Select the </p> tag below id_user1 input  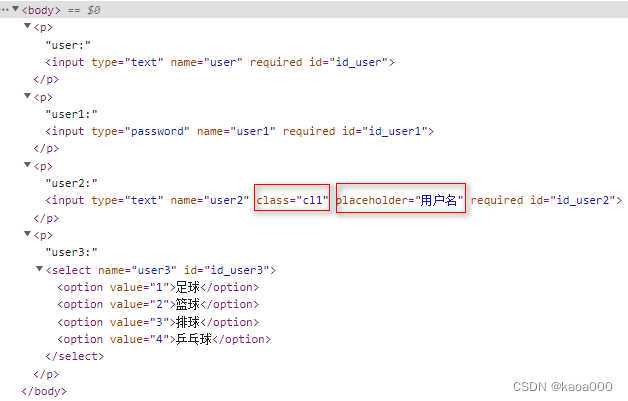46,149
